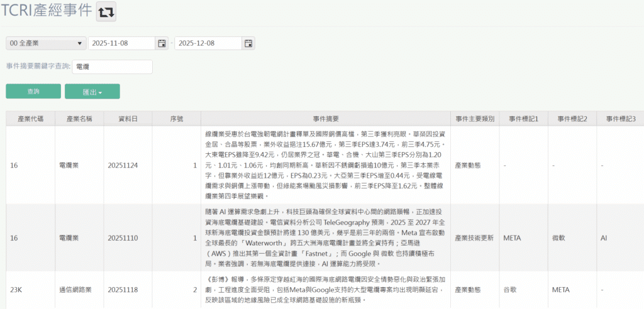Screen dimensions: 644x309
Task: Click the 事件摘要 column header
Action: click(325, 119)
